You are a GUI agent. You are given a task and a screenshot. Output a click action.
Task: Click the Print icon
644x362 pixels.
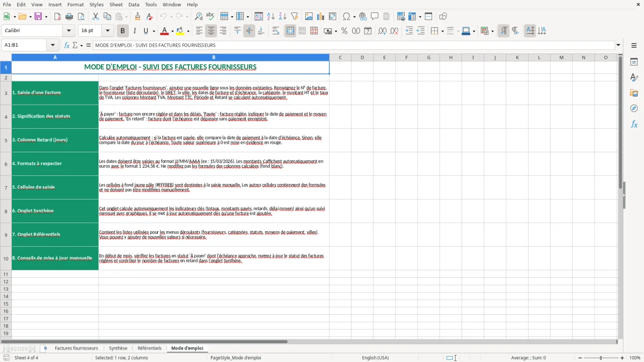(x=69, y=17)
